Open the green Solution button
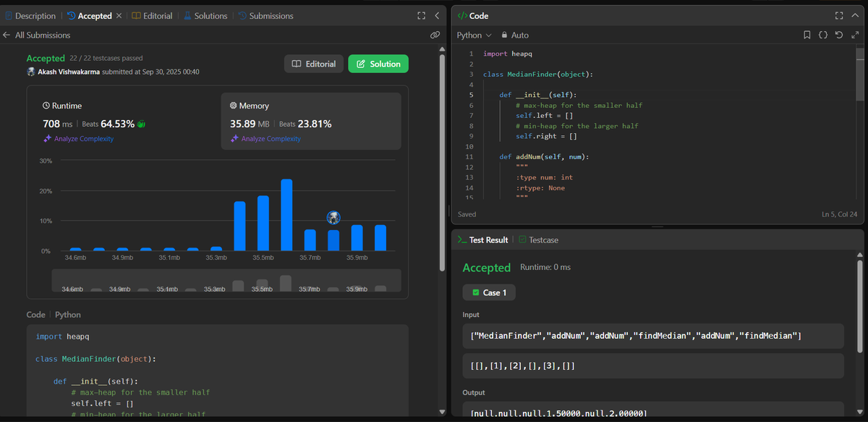 coord(378,64)
